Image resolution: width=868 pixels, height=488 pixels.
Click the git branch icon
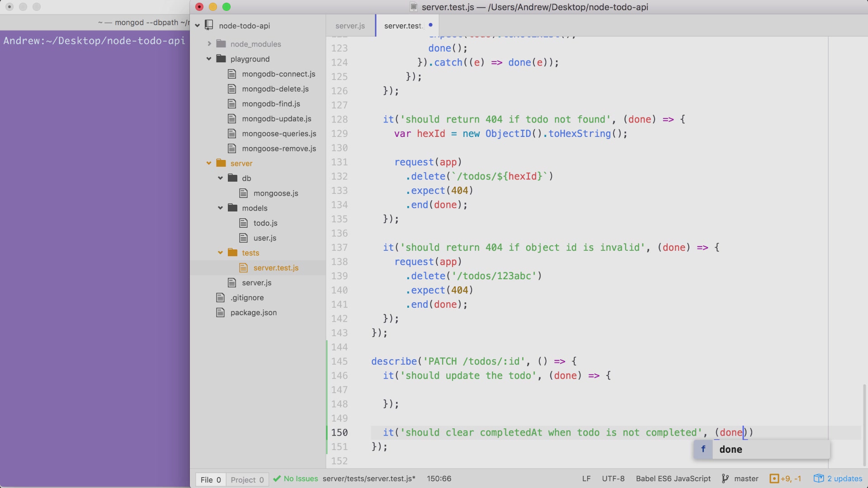click(725, 479)
